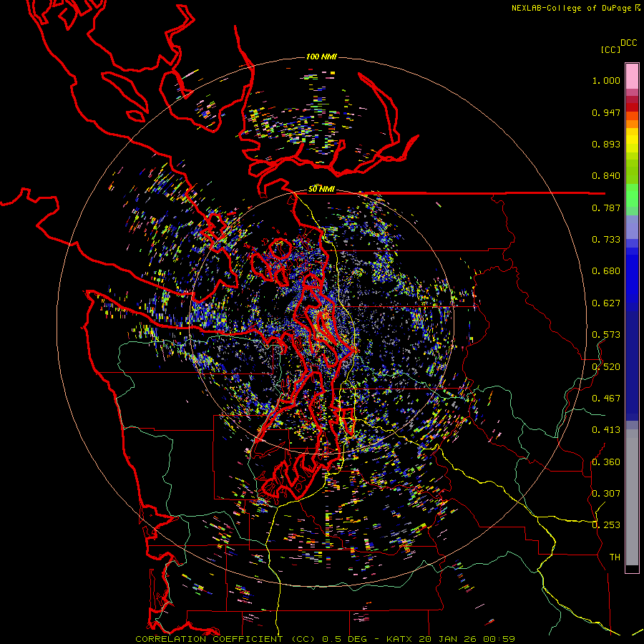Click the CORRELATION COEFFICIENT caption text
The height and width of the screenshot is (644, 644).
point(209,639)
